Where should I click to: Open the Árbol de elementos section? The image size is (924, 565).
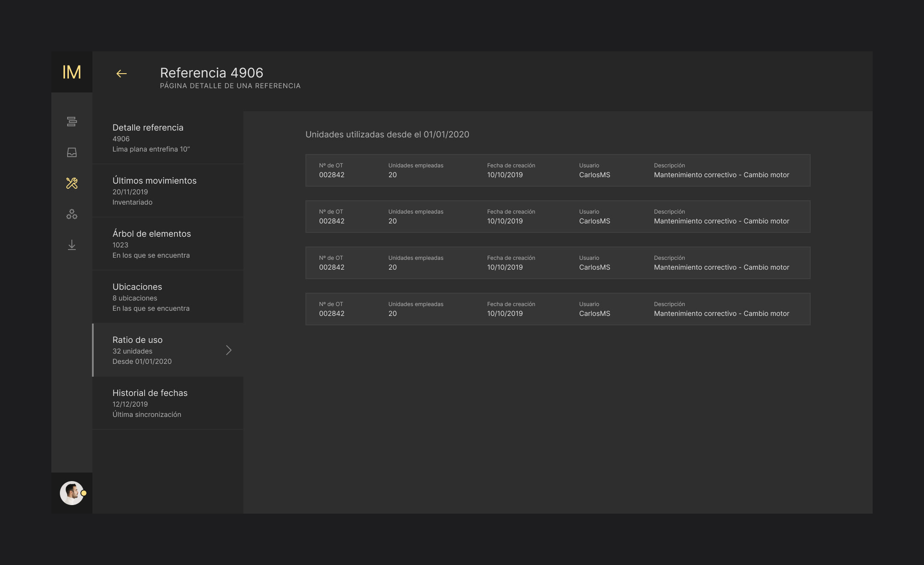(168, 244)
